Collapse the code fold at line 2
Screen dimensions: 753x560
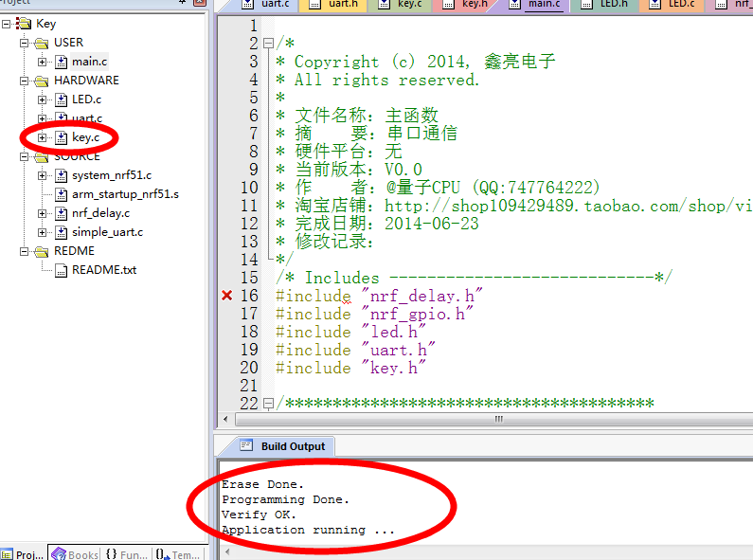(268, 44)
